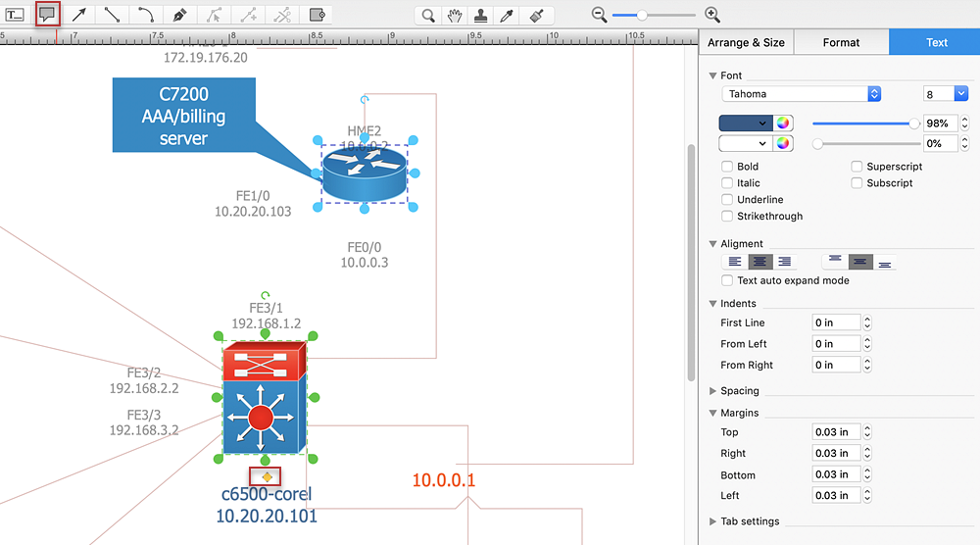Enable Strikethrough checkbox
980x545 pixels.
click(727, 217)
